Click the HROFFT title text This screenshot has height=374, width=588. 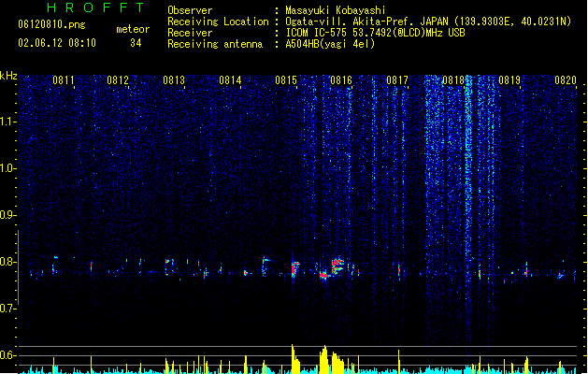click(96, 7)
